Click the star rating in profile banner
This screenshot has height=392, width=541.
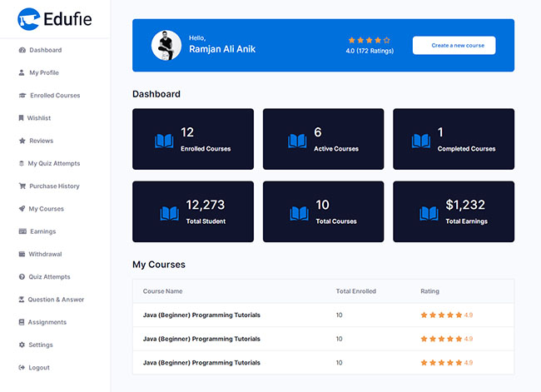click(369, 40)
